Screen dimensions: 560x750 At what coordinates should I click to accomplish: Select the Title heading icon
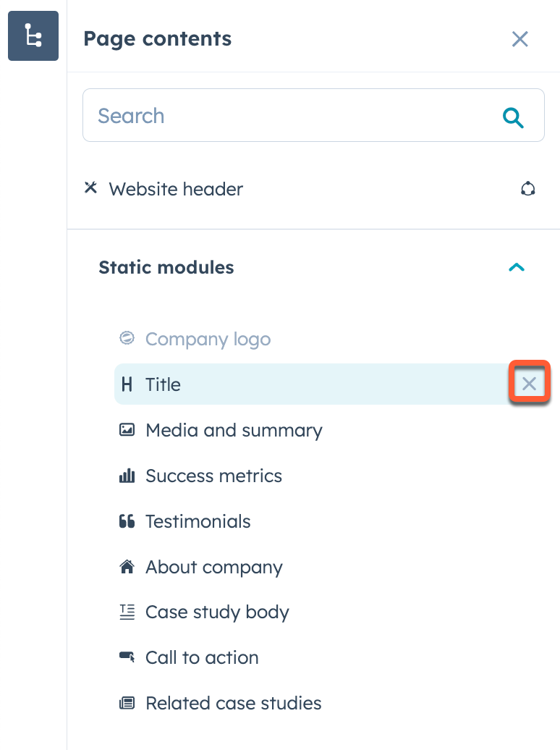coord(127,384)
